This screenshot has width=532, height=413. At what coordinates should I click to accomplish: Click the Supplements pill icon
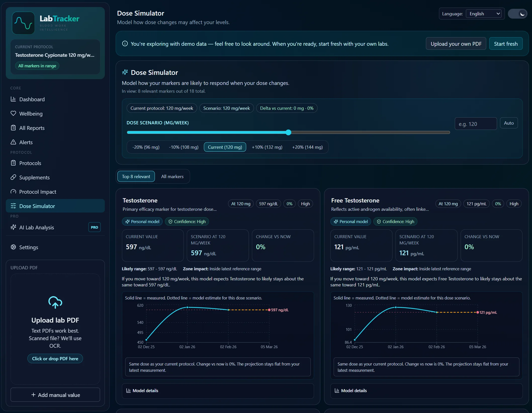click(x=13, y=177)
